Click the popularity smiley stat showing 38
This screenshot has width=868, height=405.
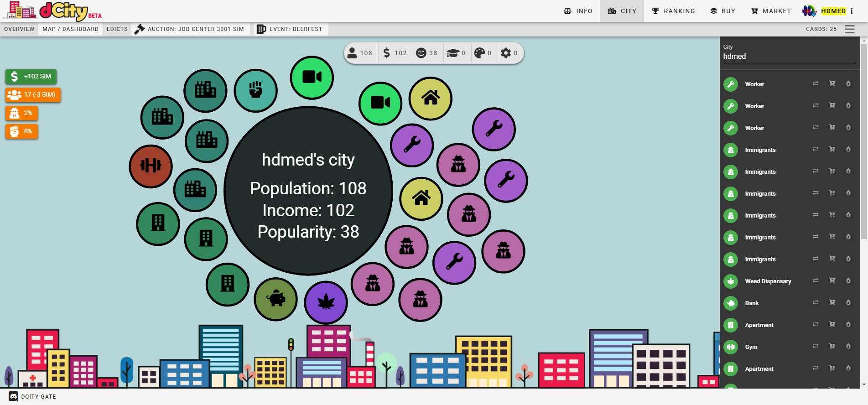pos(427,53)
